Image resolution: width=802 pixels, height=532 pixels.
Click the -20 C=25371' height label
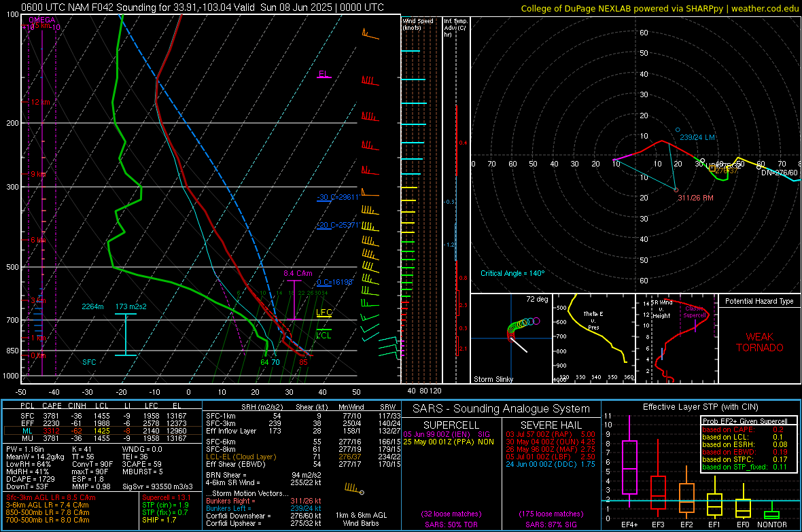click(x=338, y=225)
